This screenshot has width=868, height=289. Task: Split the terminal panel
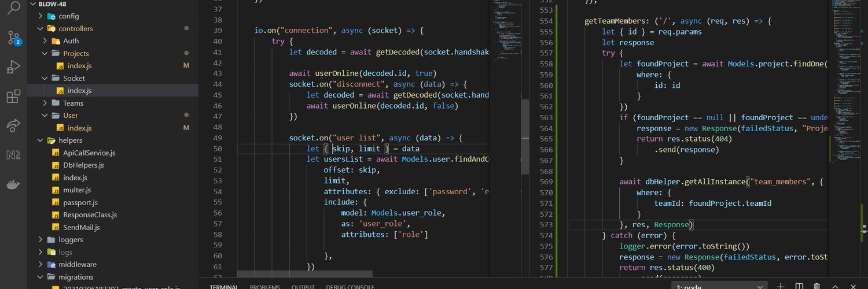pos(799,286)
